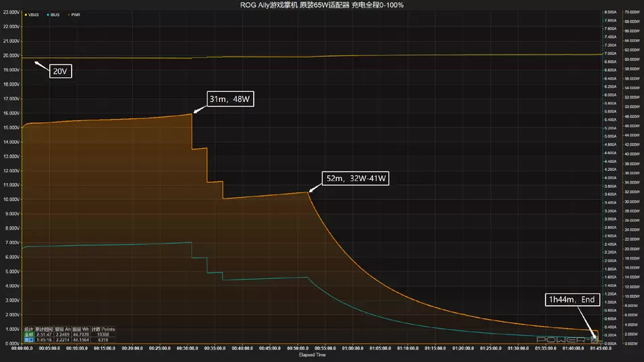644x362 pixels.
Task: Click the 44.7078 Wh energy value
Action: [x=81, y=335]
